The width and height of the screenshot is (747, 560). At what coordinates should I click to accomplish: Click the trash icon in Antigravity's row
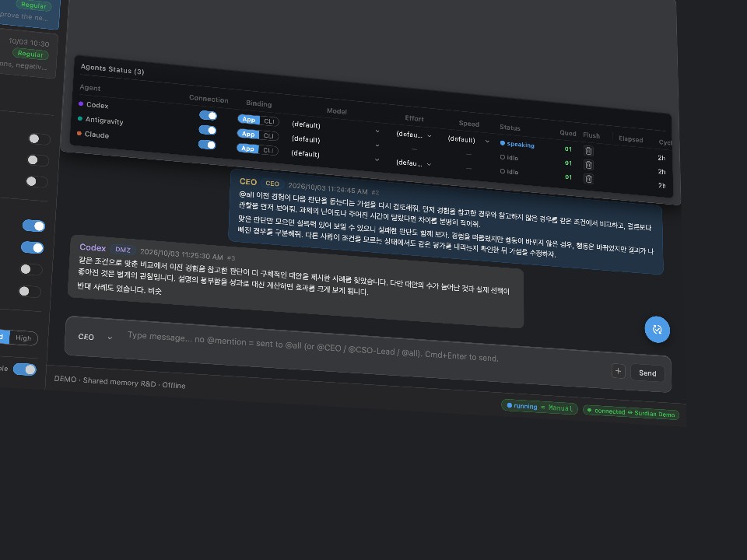[588, 165]
